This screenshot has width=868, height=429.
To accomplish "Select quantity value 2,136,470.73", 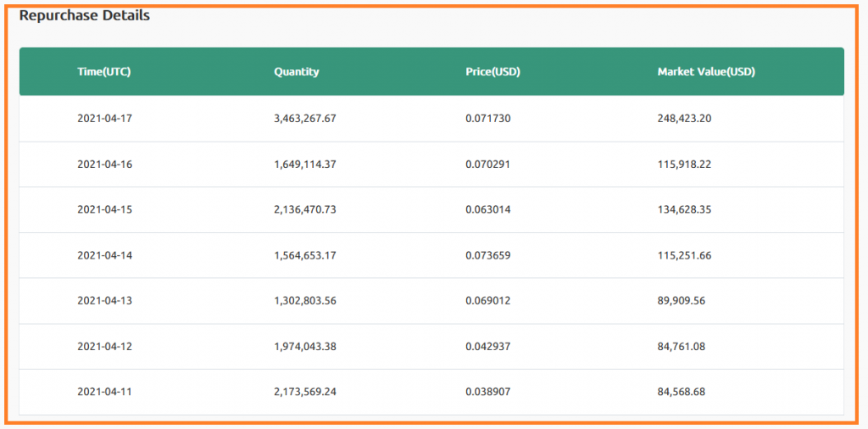I will click(x=305, y=209).
